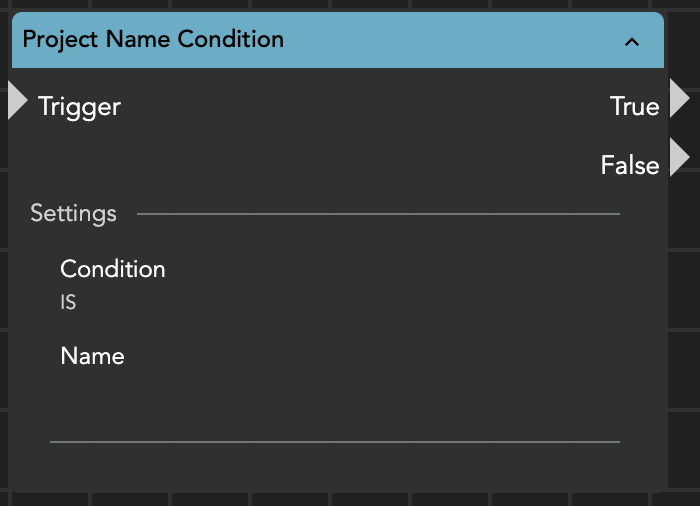Click empty header space left of the chevron
The height and width of the screenshot is (506, 700).
tap(450, 41)
